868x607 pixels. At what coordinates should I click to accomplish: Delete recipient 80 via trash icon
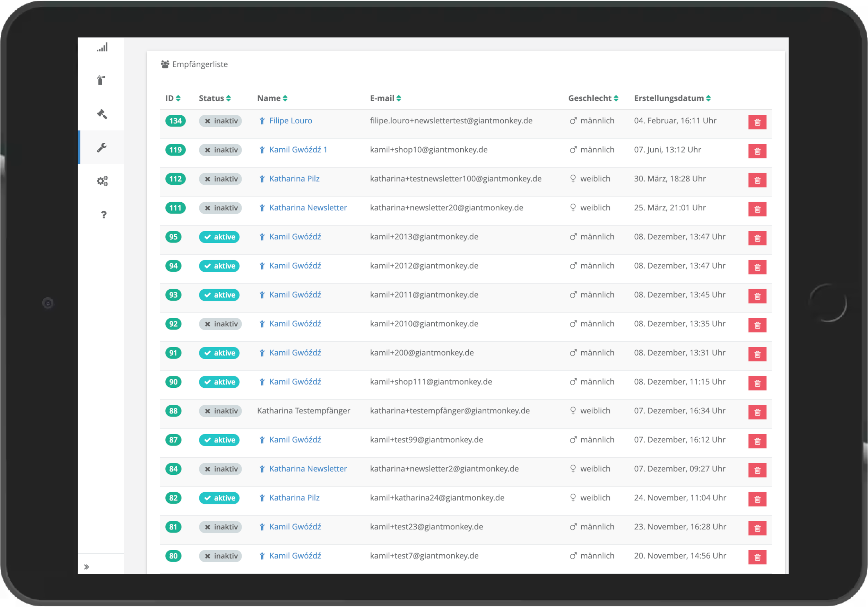757,557
